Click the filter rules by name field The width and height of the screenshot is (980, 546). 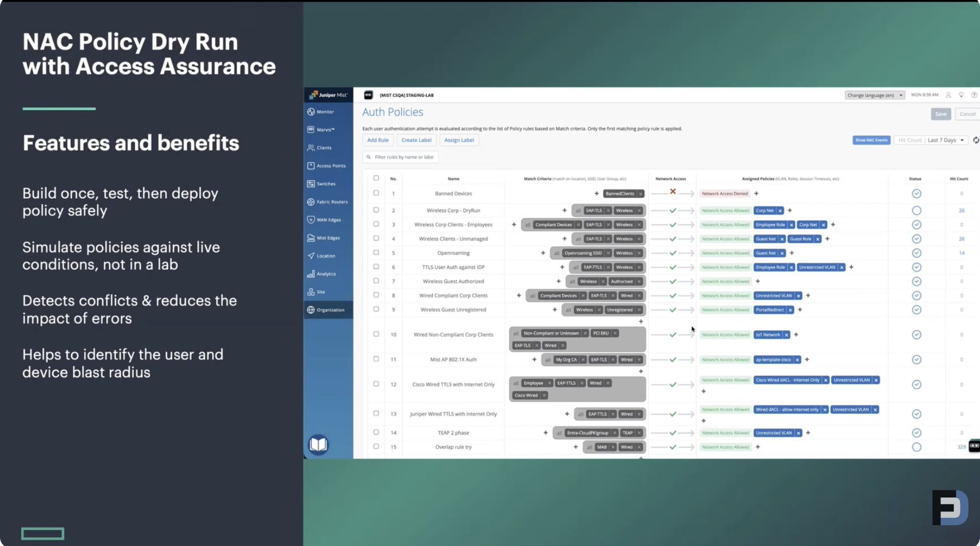click(401, 157)
